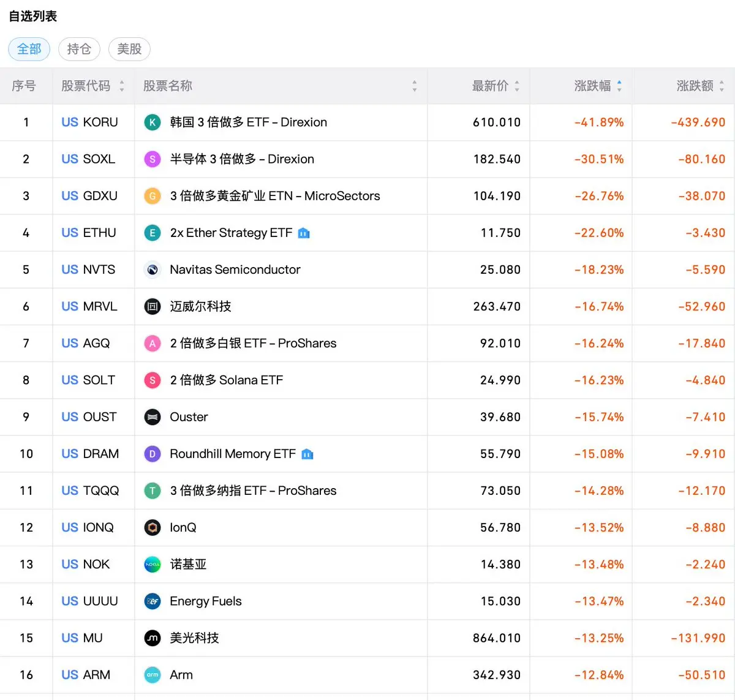Click the Arm company logo icon
Screen dimensions: 735x700
pyautogui.click(x=153, y=675)
